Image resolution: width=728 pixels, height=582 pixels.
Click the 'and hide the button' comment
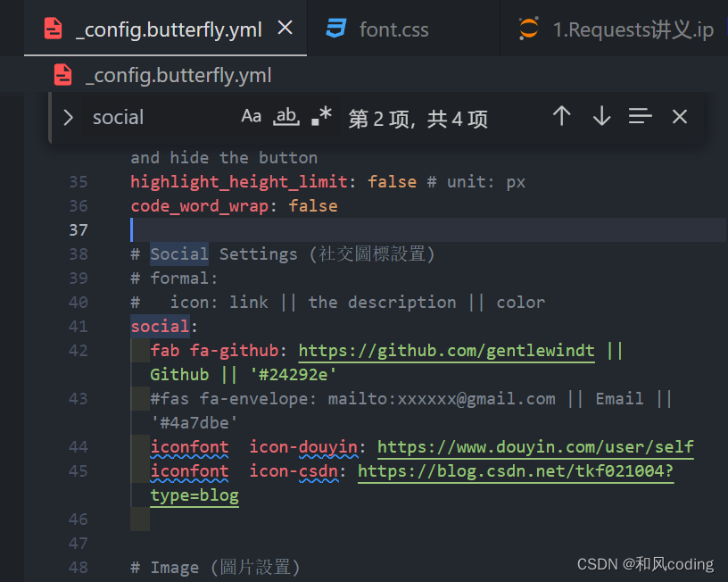pyautogui.click(x=224, y=158)
